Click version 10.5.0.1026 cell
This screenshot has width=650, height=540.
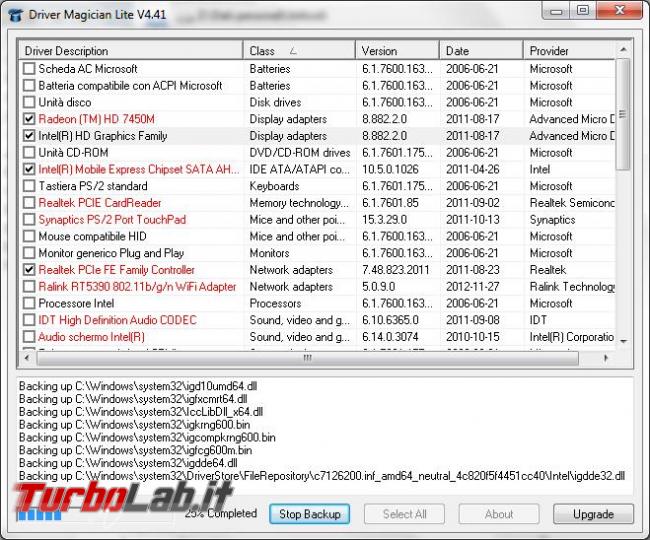tap(390, 169)
